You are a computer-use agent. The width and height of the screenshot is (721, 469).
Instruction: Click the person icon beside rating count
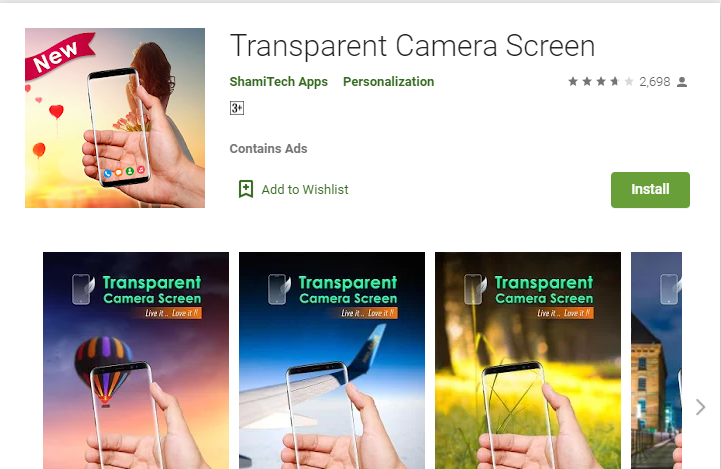(x=682, y=82)
